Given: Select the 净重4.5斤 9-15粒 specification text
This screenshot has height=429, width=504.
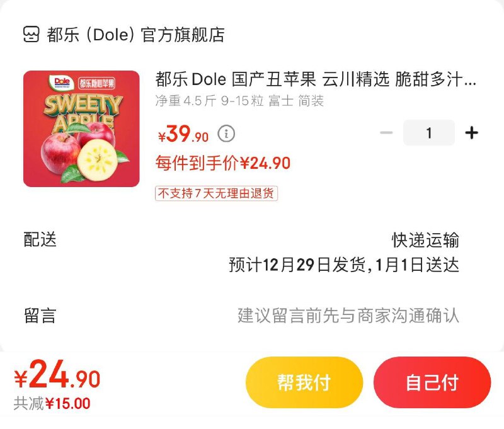Looking at the screenshot, I should (x=239, y=101).
